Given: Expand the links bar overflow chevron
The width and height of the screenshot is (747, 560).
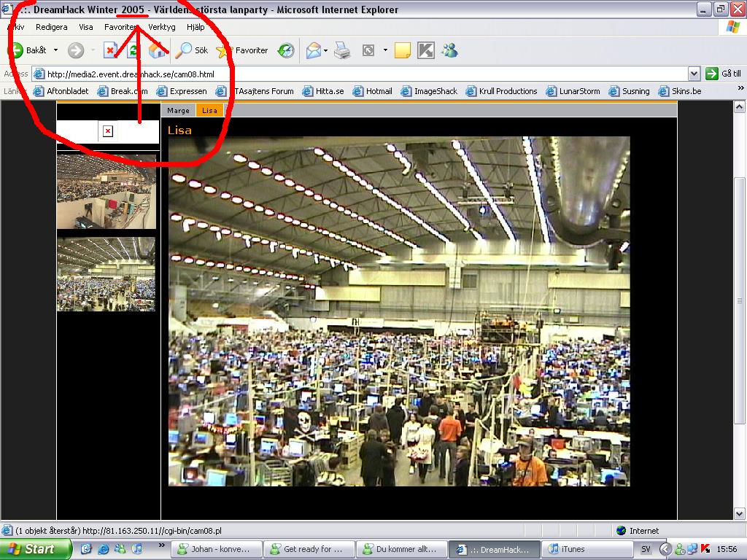Looking at the screenshot, I should click(x=740, y=88).
